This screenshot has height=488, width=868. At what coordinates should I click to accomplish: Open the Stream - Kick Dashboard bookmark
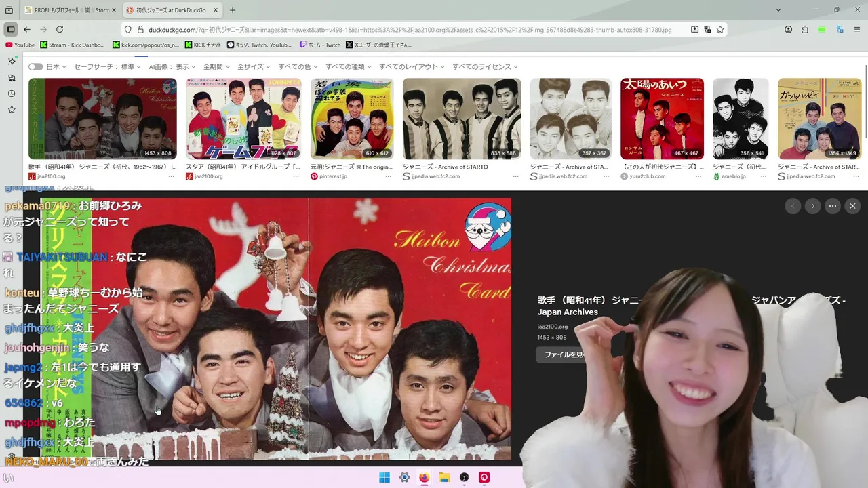[73, 45]
